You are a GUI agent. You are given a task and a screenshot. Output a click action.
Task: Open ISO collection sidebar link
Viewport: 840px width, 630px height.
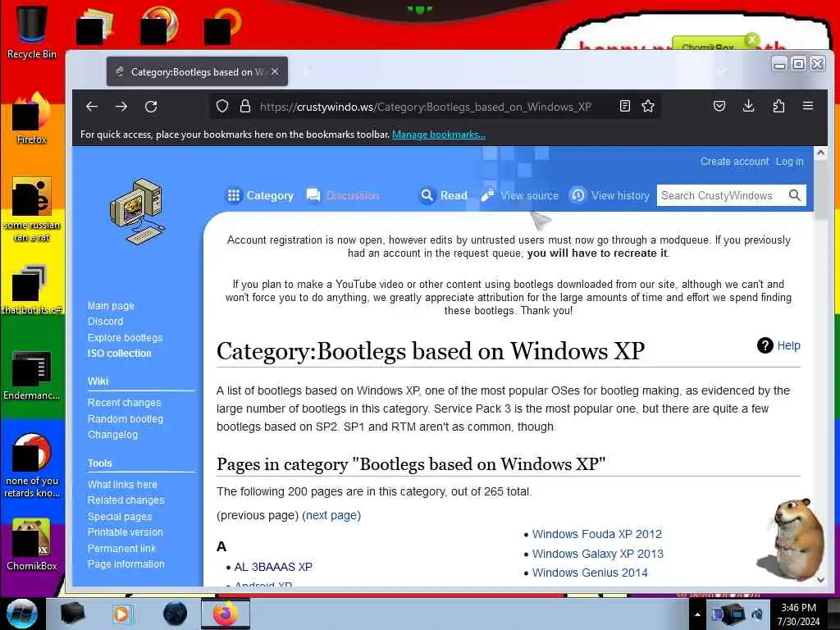(x=120, y=354)
